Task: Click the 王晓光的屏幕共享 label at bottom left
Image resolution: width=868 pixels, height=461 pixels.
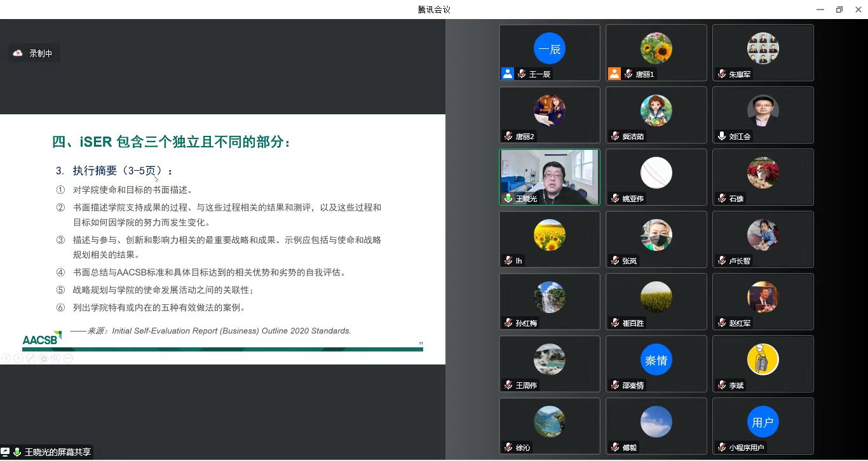Action: (x=57, y=452)
